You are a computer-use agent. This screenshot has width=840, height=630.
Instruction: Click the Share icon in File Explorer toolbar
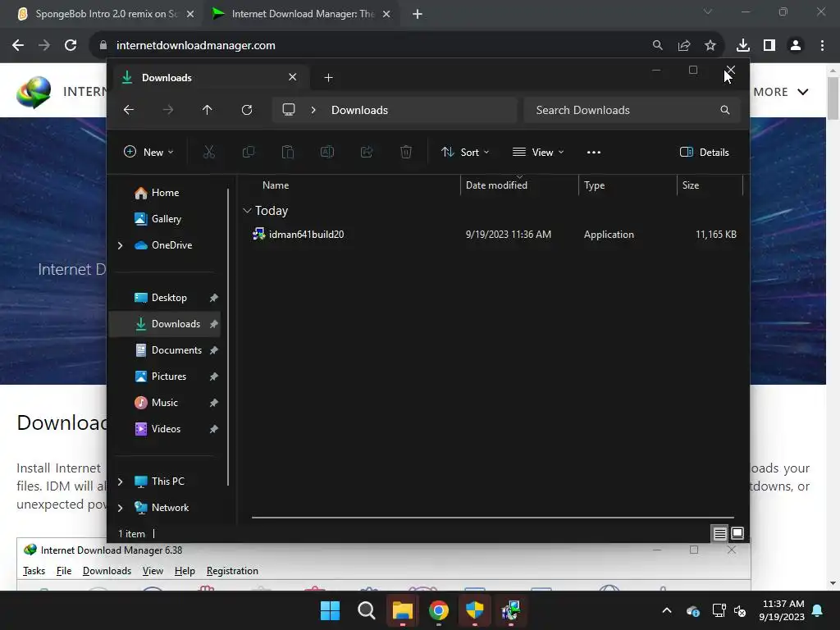click(x=367, y=152)
